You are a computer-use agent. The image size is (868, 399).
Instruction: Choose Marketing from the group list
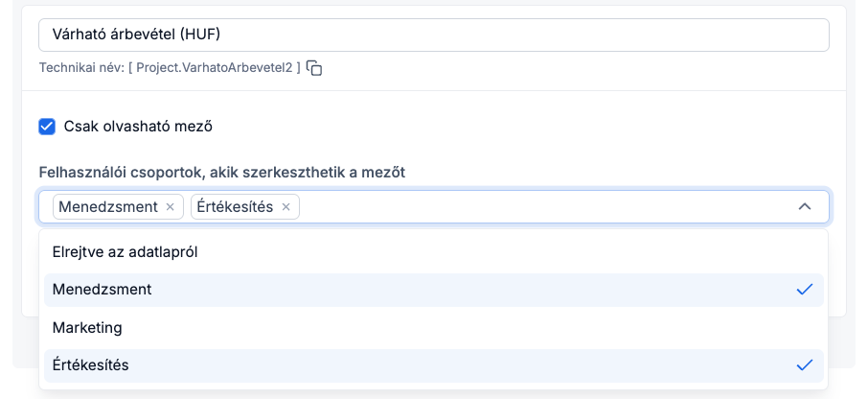[x=87, y=327]
